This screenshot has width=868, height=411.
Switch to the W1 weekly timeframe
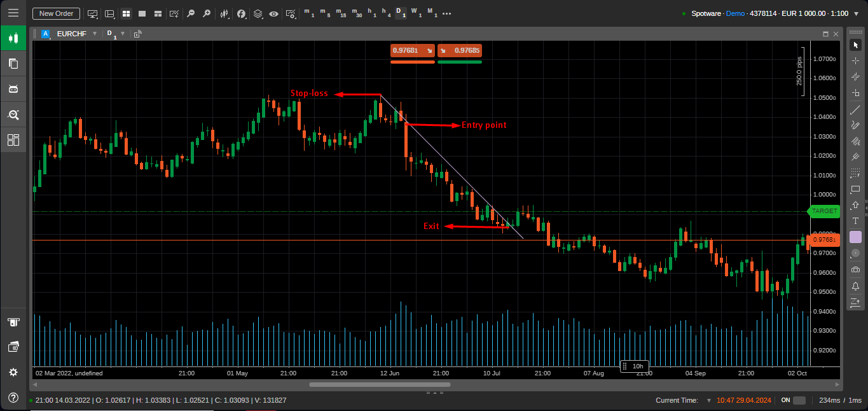pyautogui.click(x=418, y=13)
